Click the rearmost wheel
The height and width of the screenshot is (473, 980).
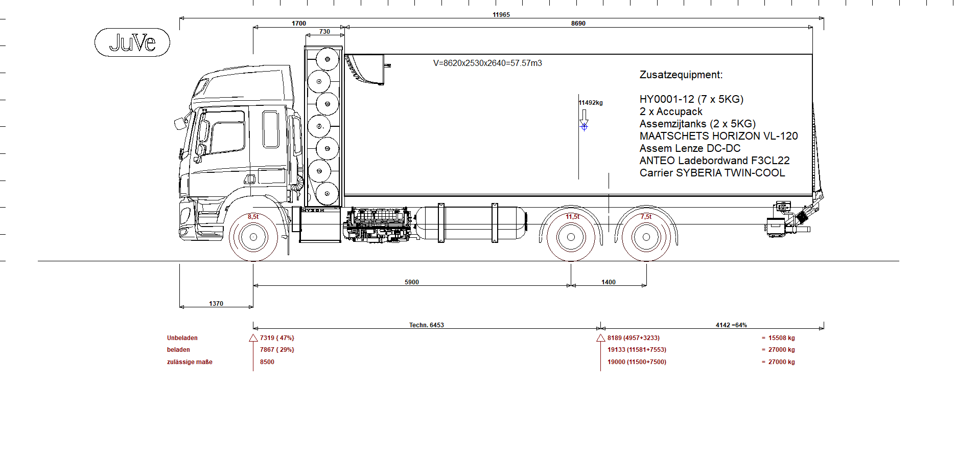click(646, 237)
